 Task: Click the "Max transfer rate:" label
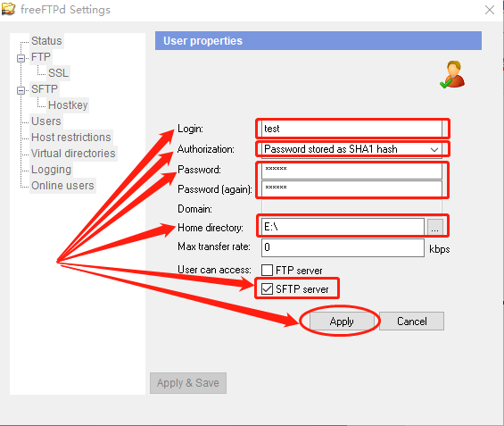tap(214, 246)
